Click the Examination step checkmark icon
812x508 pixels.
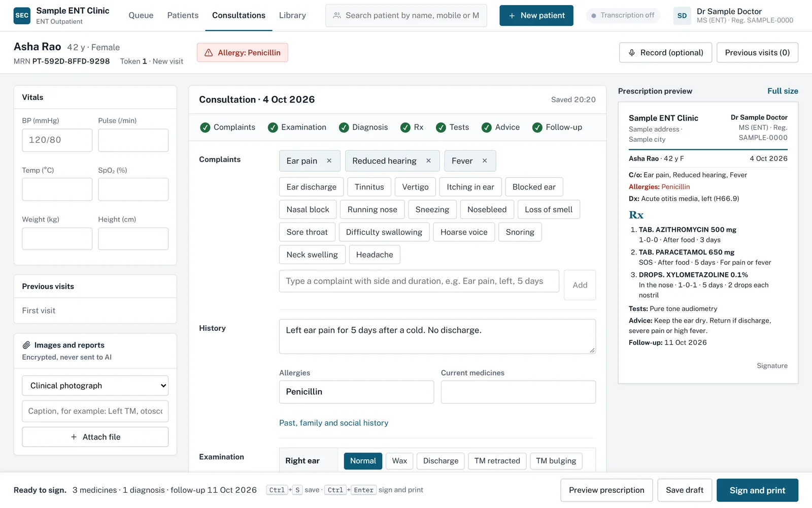coord(273,128)
